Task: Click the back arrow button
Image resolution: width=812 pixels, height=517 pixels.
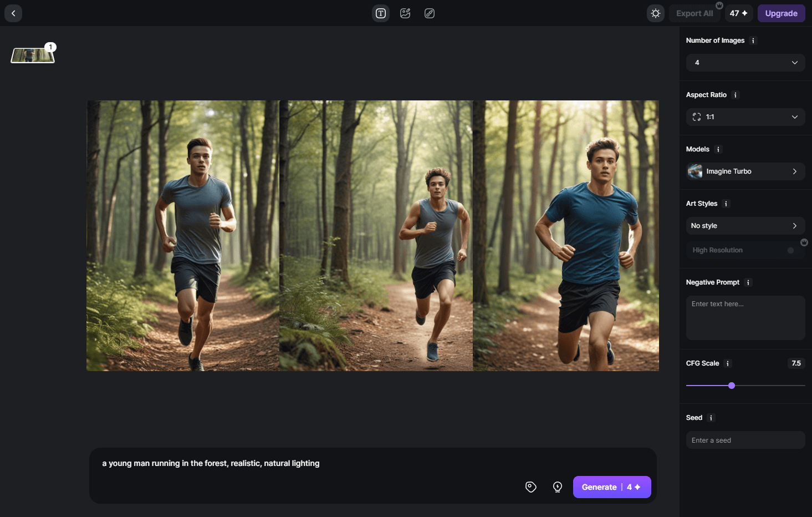Action: (13, 13)
